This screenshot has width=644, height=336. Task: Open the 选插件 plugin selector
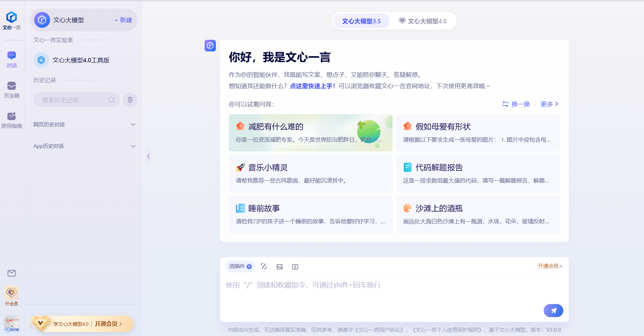click(240, 266)
